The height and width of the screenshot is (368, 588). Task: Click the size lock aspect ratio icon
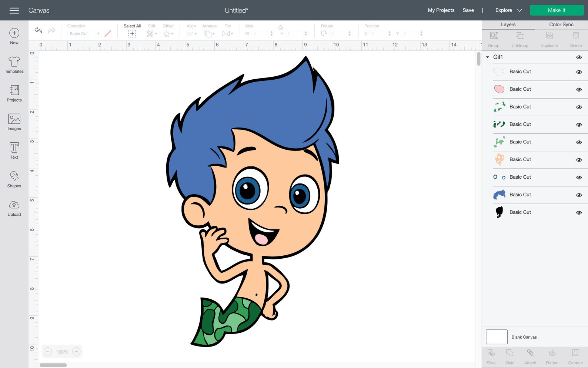tap(281, 27)
